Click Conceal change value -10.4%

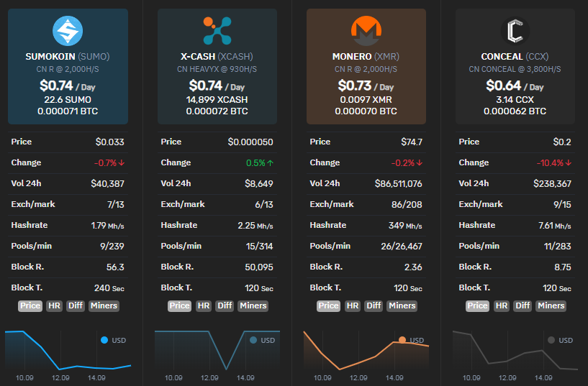coord(550,163)
